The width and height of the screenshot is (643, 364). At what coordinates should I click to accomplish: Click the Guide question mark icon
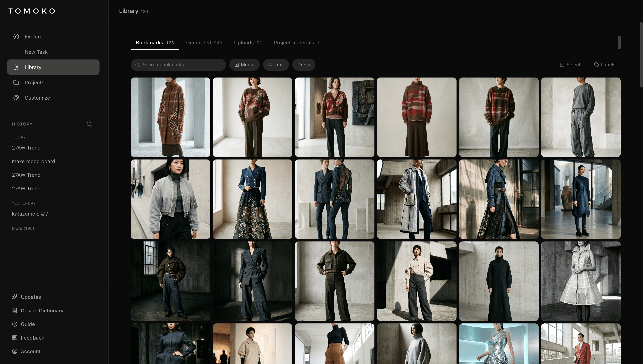pos(15,324)
